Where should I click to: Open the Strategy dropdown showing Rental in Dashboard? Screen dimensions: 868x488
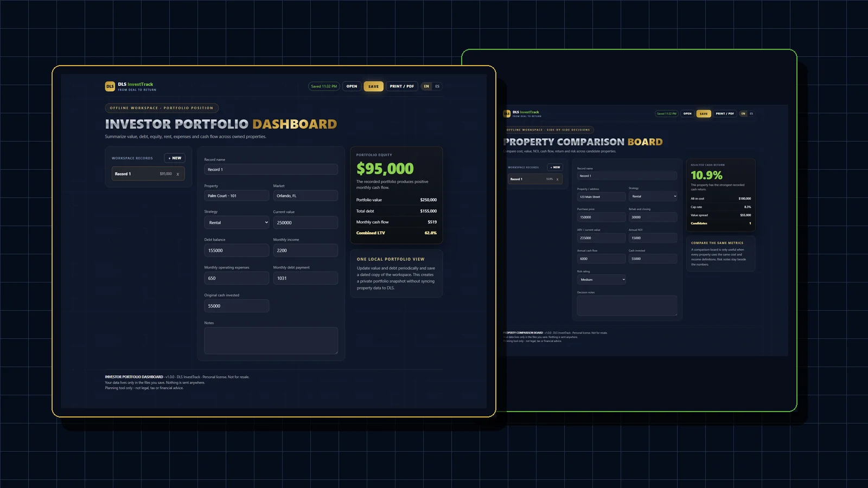pos(237,222)
